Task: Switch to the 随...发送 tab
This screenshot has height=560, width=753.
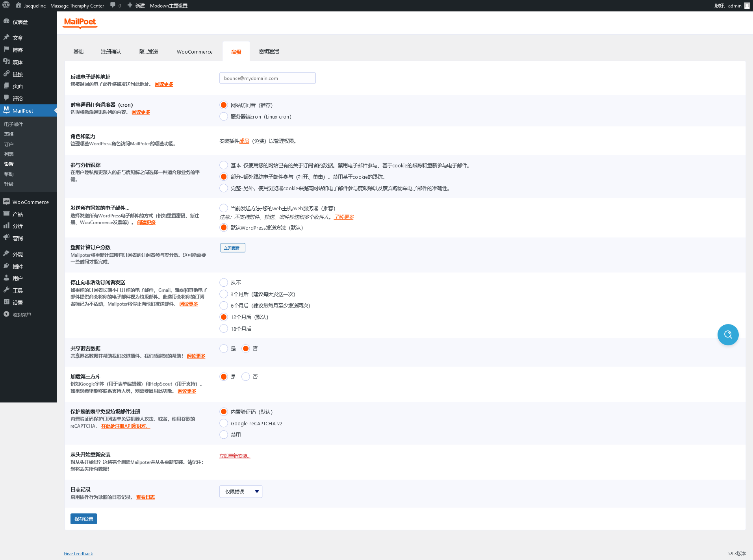Action: (148, 52)
